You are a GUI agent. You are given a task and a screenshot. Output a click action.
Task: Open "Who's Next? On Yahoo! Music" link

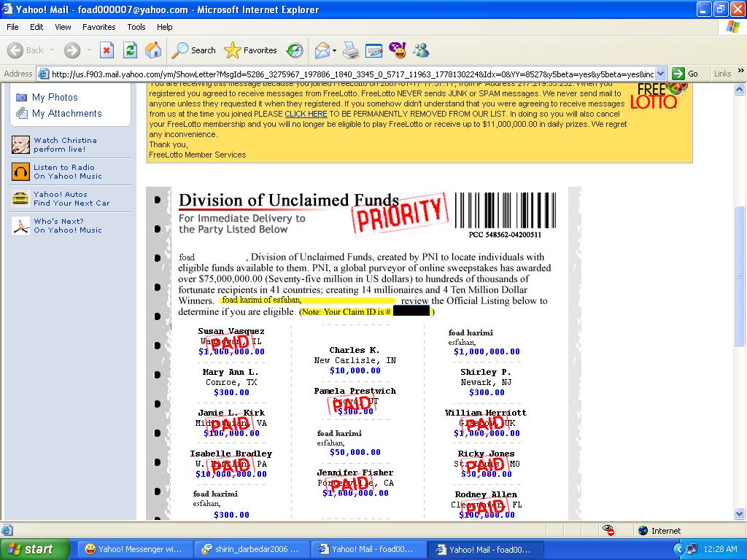tap(68, 226)
